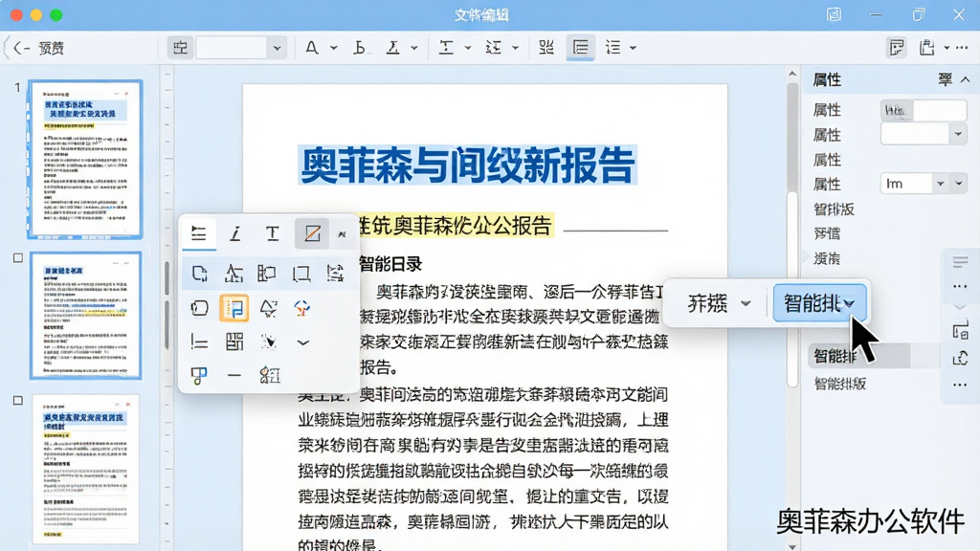Viewport: 980px width, 551px height.
Task: Select the highlighted pen-slash tab in floating palette
Action: [x=312, y=233]
